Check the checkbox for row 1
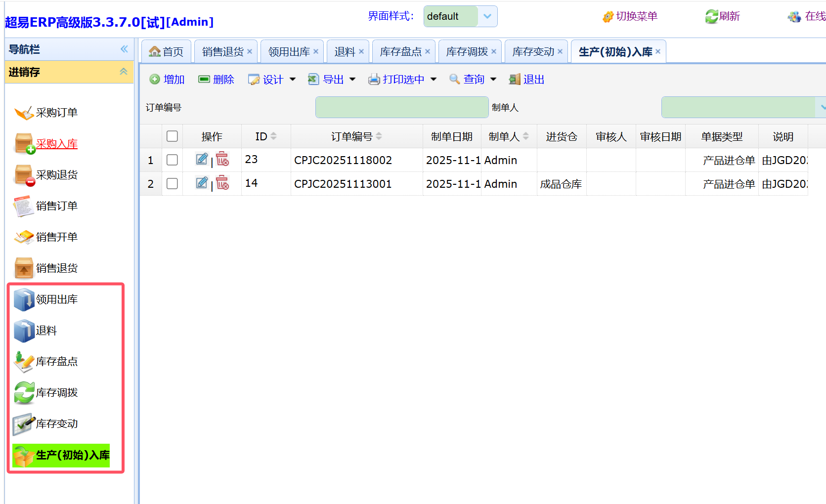This screenshot has height=504, width=826. (x=172, y=160)
